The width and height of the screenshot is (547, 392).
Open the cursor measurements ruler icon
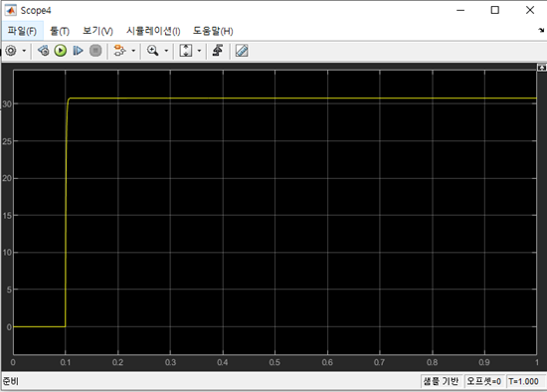242,51
